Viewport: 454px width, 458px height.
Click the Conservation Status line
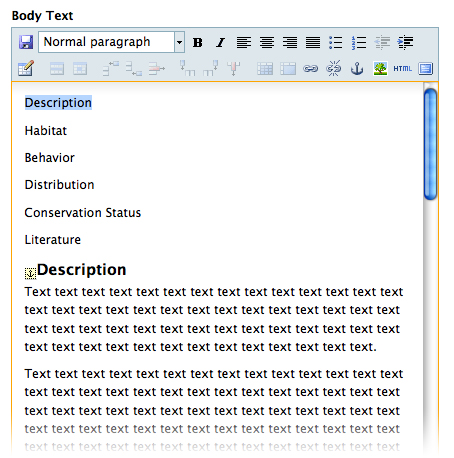[x=83, y=213]
